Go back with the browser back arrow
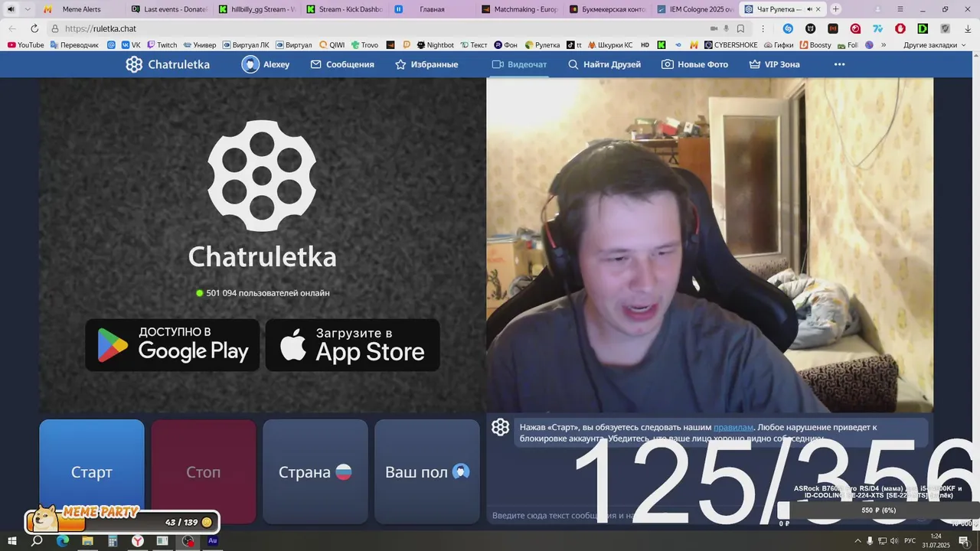 11,28
